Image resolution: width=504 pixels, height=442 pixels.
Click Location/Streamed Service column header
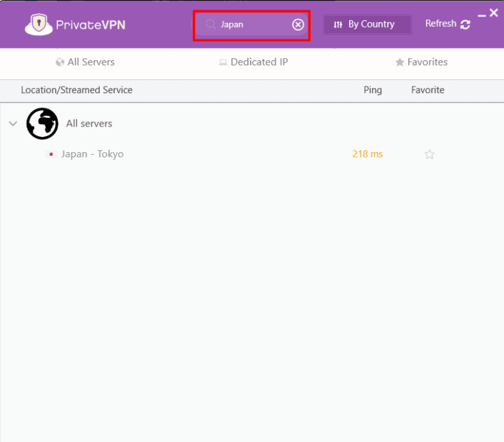(x=77, y=90)
